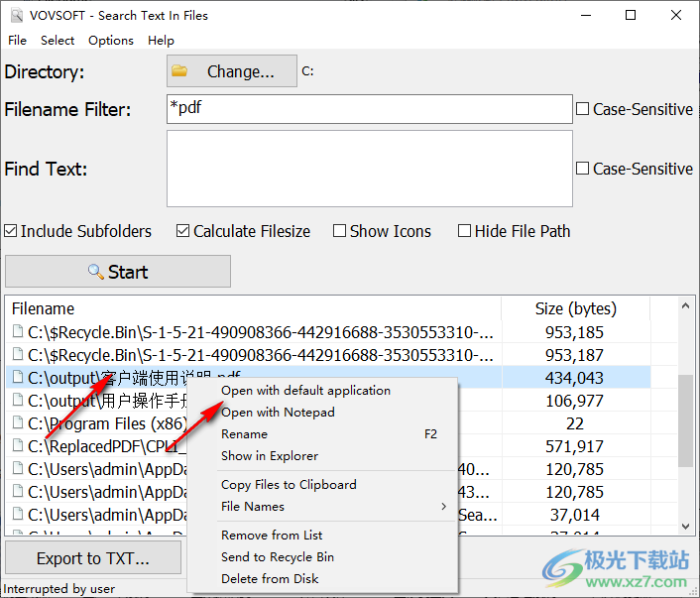Click the size value 106,977
Screen dimensions: 700x598
[x=574, y=401]
